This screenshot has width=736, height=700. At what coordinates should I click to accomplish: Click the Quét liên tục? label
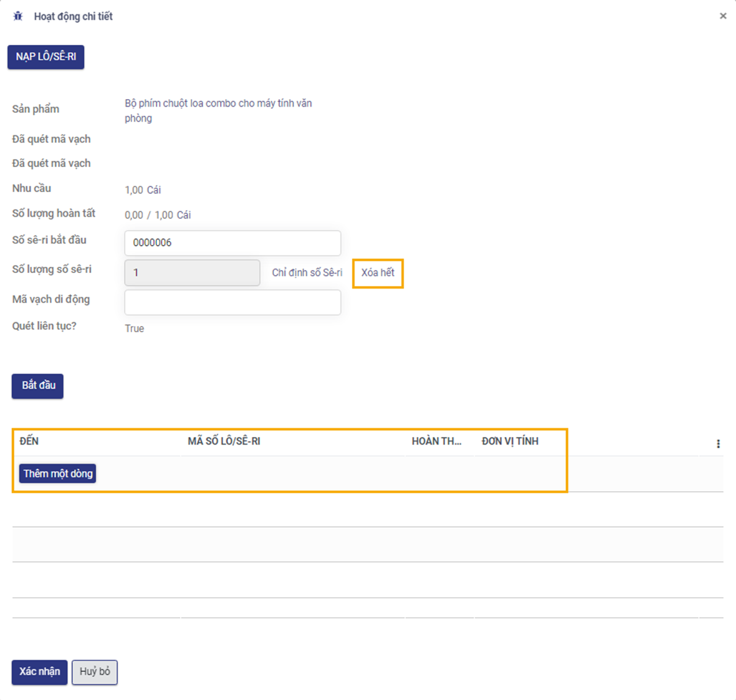[44, 326]
